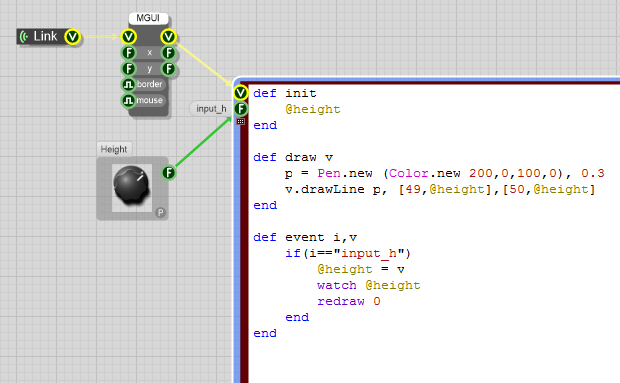Toggle the MGUI mouse boolean connector

[129, 100]
